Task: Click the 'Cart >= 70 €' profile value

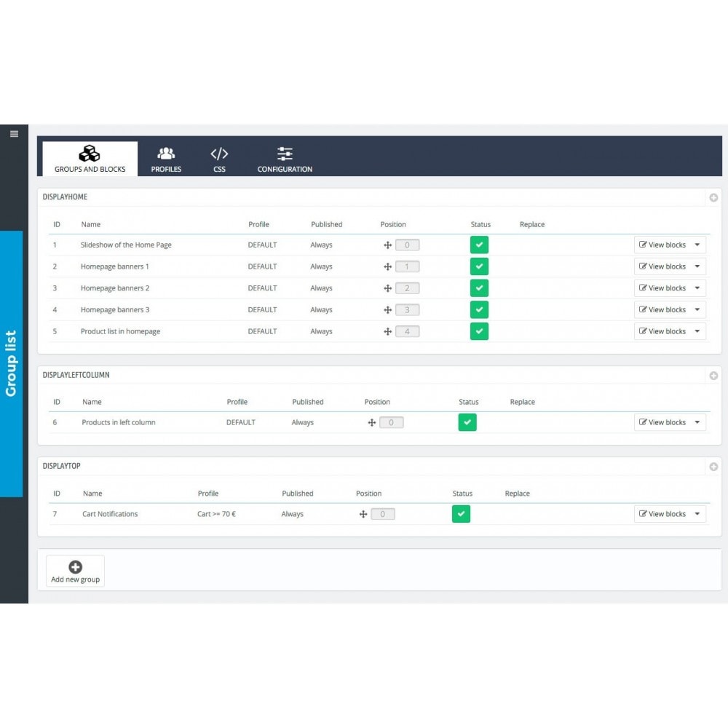Action: (216, 513)
